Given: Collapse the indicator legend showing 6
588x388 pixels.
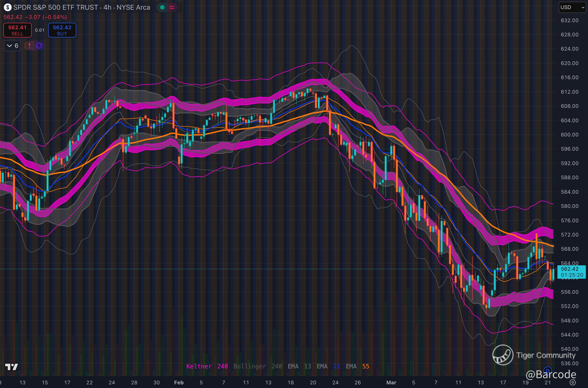Looking at the screenshot, I should 12,46.
